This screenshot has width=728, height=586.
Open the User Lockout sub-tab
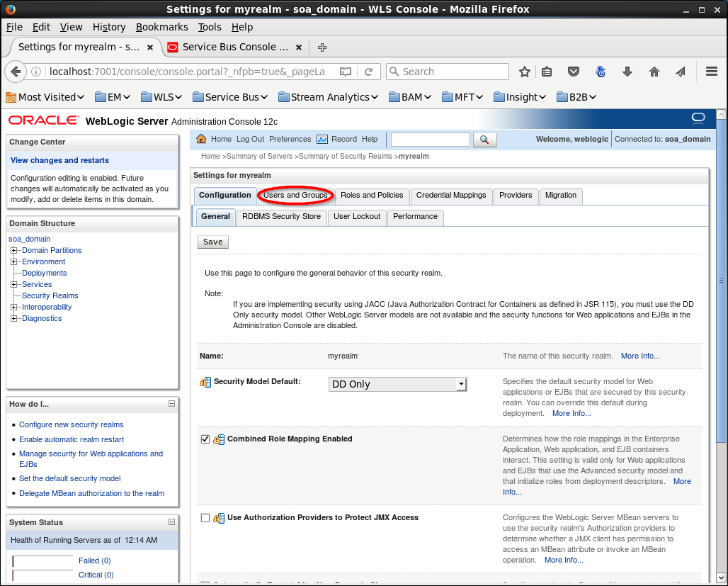[x=357, y=217]
